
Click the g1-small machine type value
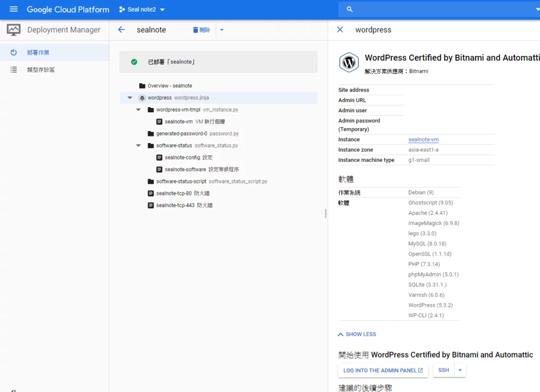(x=419, y=160)
